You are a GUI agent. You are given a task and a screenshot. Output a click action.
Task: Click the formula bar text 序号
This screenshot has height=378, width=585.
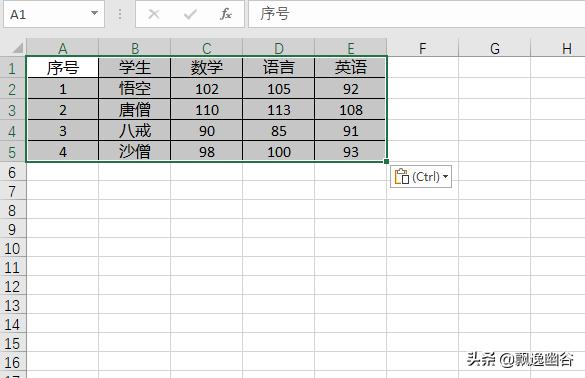(275, 14)
